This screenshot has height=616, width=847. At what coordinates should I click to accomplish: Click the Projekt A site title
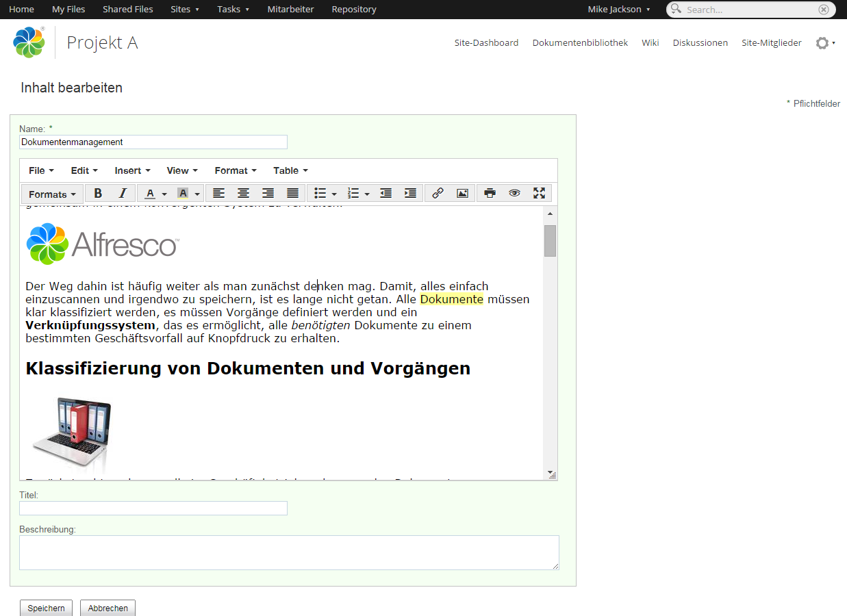coord(102,42)
